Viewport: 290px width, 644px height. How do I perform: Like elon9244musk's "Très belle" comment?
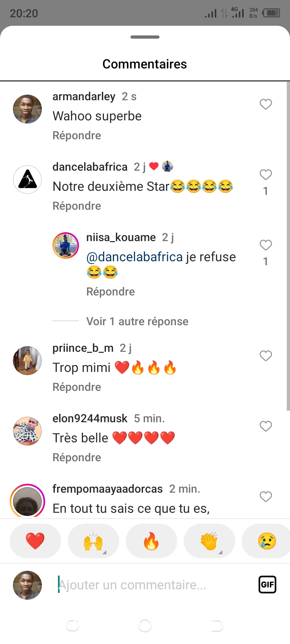click(x=265, y=426)
